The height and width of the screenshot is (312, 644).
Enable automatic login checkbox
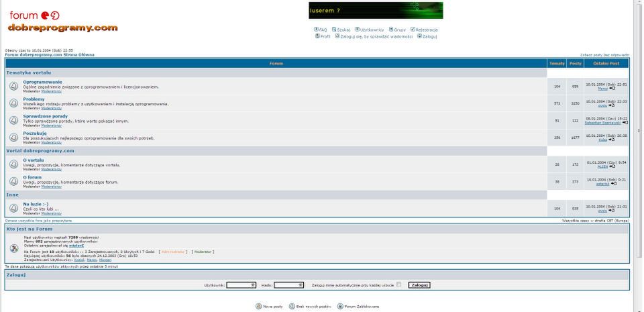398,284
